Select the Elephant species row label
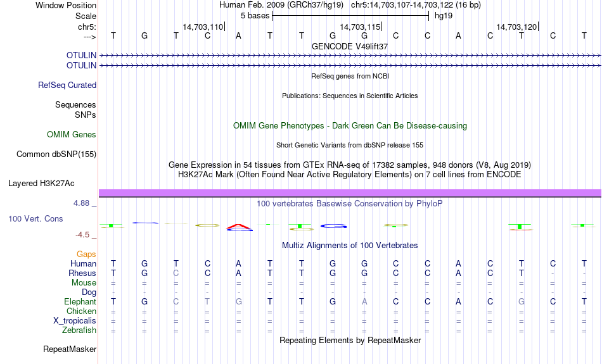The image size is (602, 364). (x=80, y=301)
